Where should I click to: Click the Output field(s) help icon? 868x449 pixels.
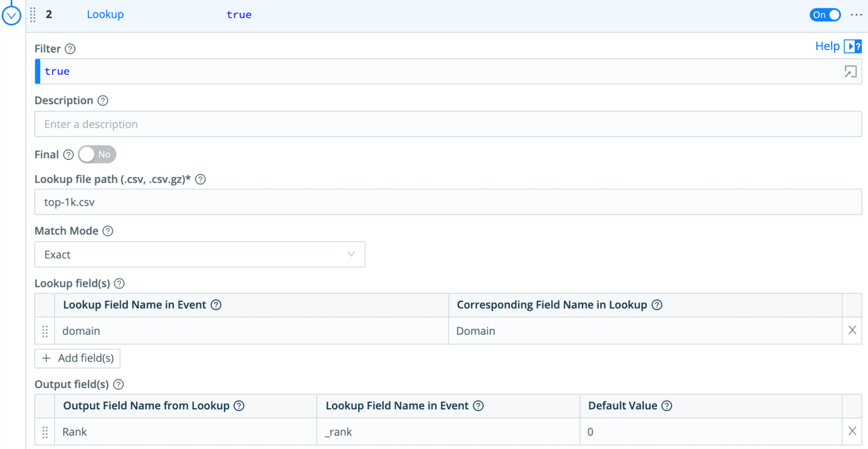(x=118, y=385)
